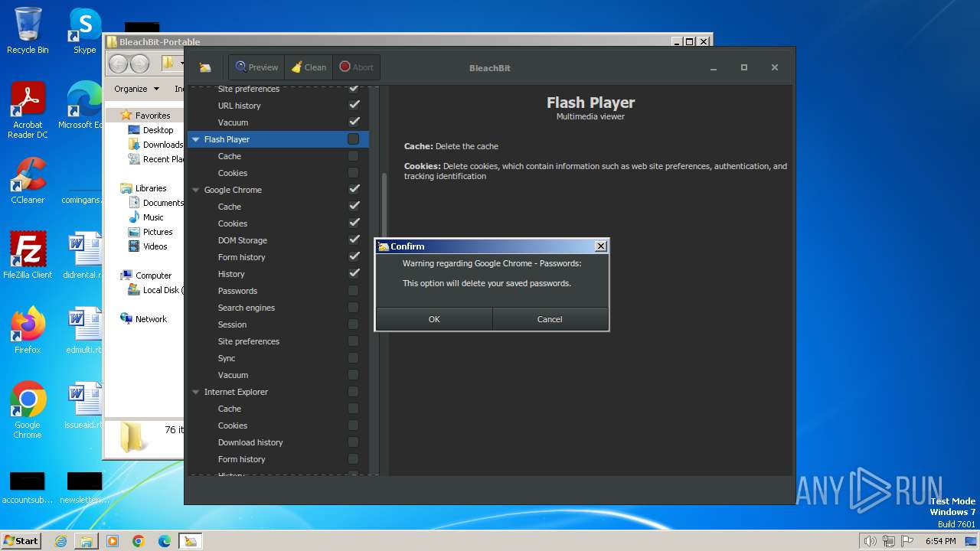Select the Google Chrome Sync row
This screenshot has width=980, height=551.
(x=278, y=358)
